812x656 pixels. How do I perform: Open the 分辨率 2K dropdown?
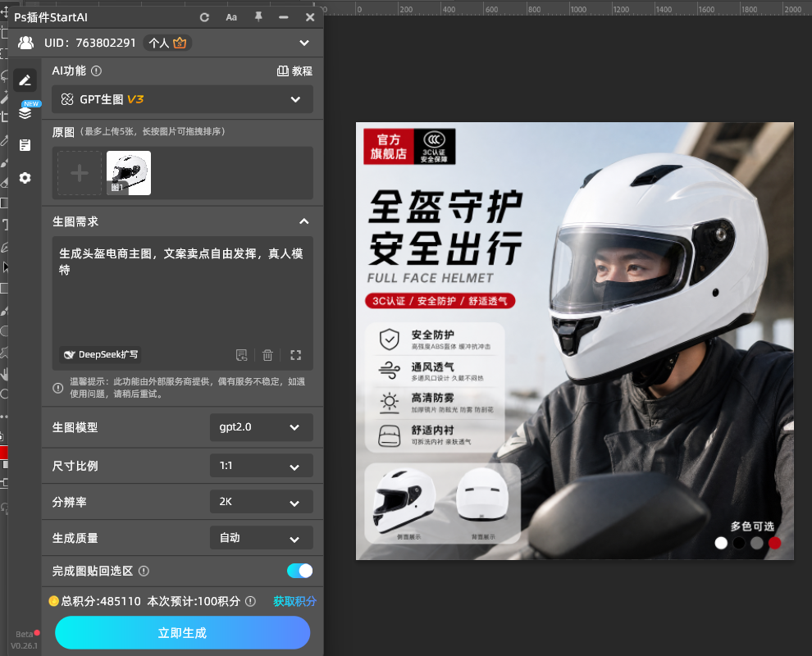[x=261, y=502]
